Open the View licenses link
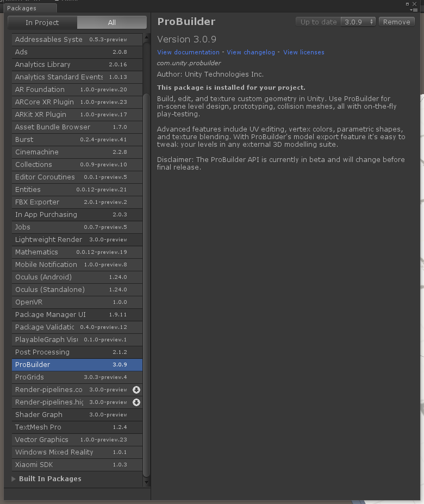424x504 pixels. 303,52
